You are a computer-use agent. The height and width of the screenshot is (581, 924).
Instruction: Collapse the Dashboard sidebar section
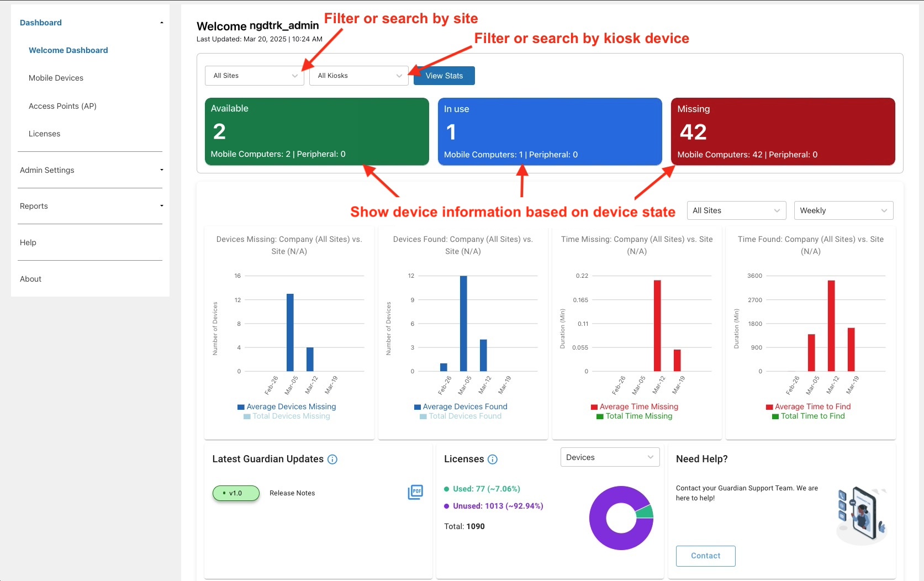point(161,22)
